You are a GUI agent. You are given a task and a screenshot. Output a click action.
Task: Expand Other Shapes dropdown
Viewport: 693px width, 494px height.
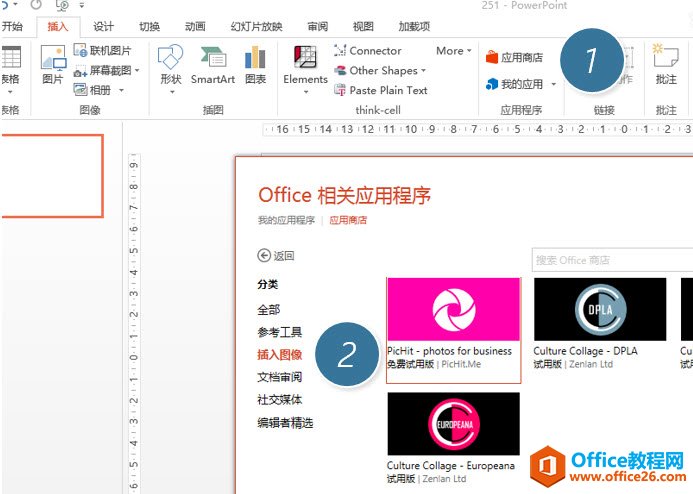coord(380,71)
